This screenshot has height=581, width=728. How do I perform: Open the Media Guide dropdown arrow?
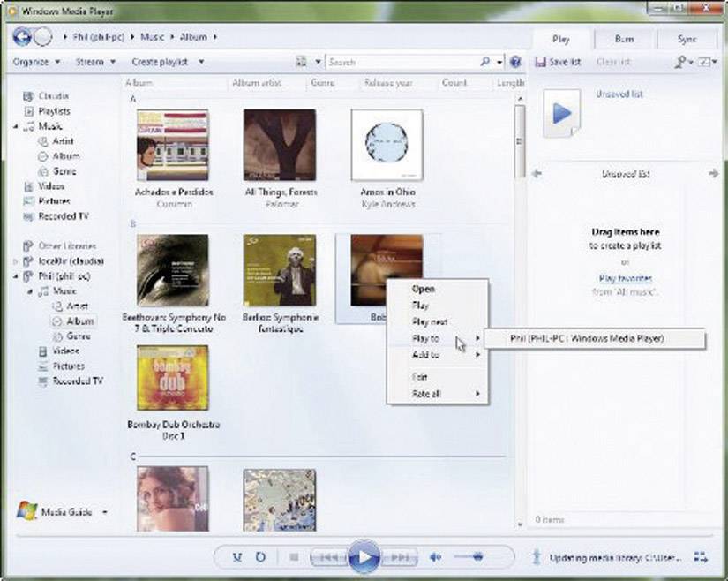(105, 512)
